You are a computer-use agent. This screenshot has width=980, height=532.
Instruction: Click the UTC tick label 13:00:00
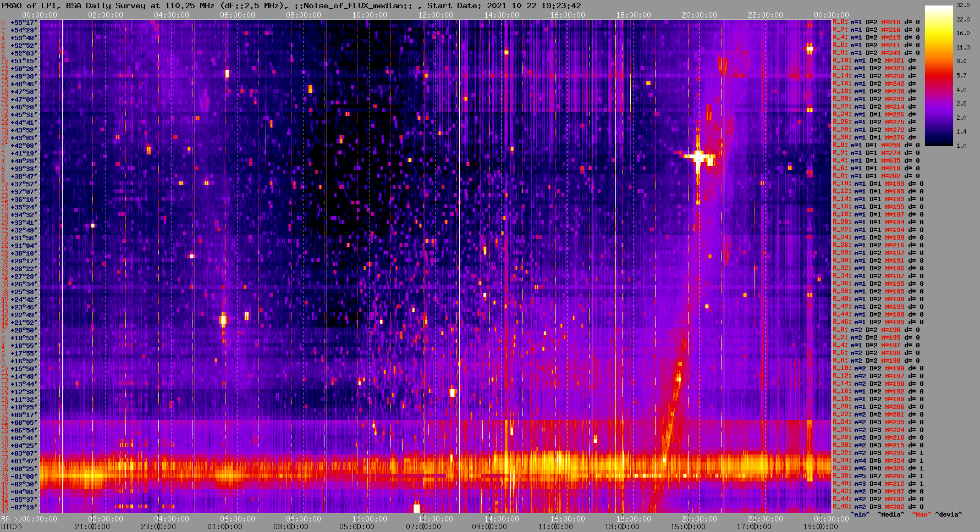point(621,527)
